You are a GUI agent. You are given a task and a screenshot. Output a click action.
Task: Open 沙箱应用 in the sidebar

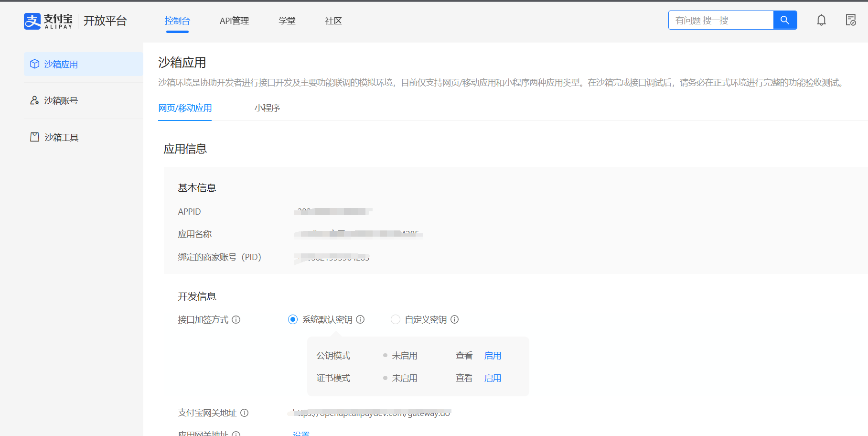point(84,64)
